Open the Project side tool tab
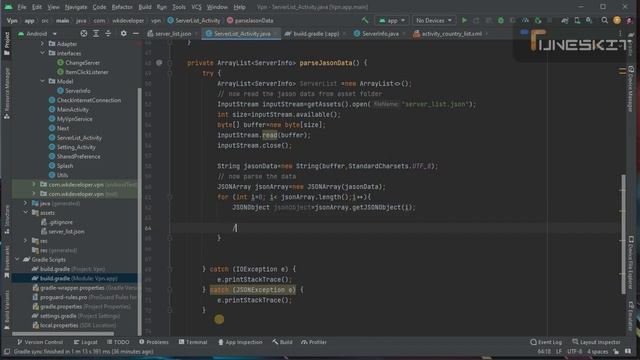 coord(7,44)
